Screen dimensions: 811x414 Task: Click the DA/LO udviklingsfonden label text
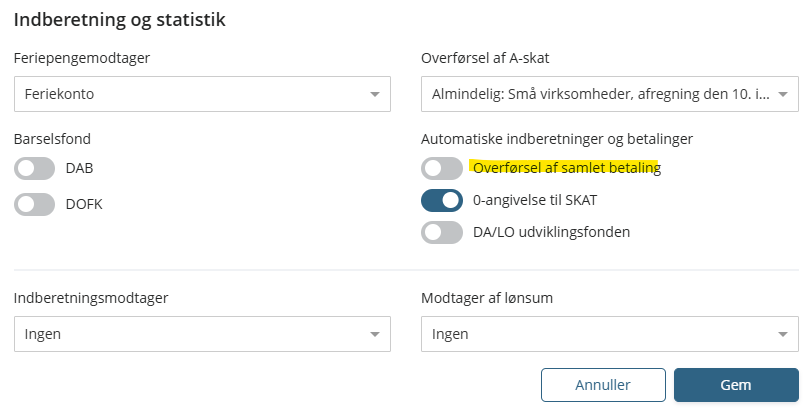551,232
